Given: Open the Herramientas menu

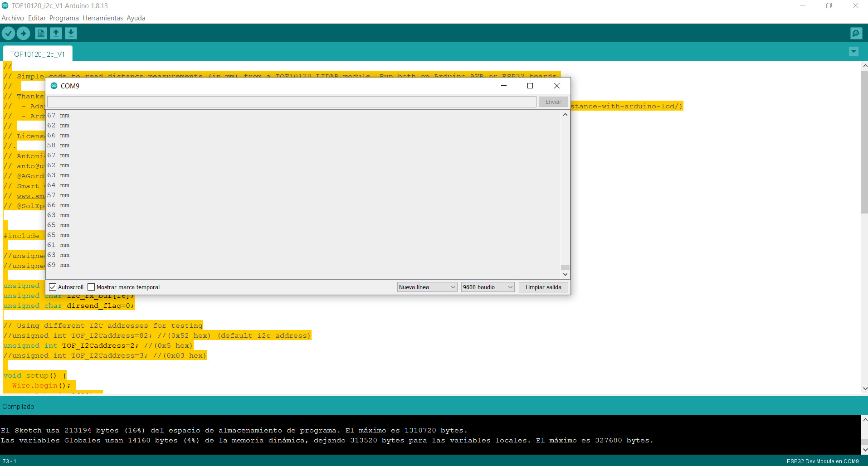Looking at the screenshot, I should pyautogui.click(x=102, y=18).
